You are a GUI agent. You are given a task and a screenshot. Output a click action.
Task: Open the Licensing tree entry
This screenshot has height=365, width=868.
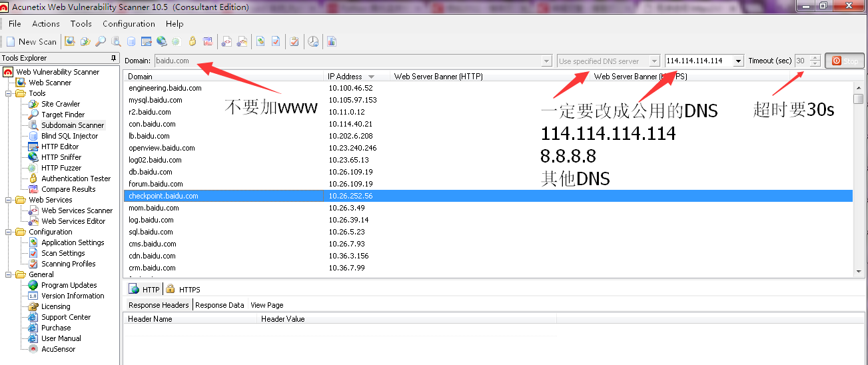[56, 306]
